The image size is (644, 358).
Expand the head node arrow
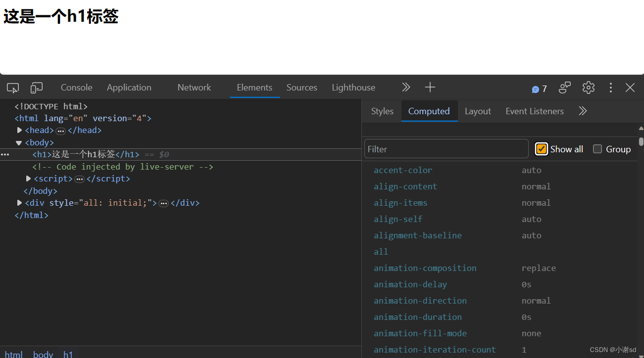[x=20, y=130]
